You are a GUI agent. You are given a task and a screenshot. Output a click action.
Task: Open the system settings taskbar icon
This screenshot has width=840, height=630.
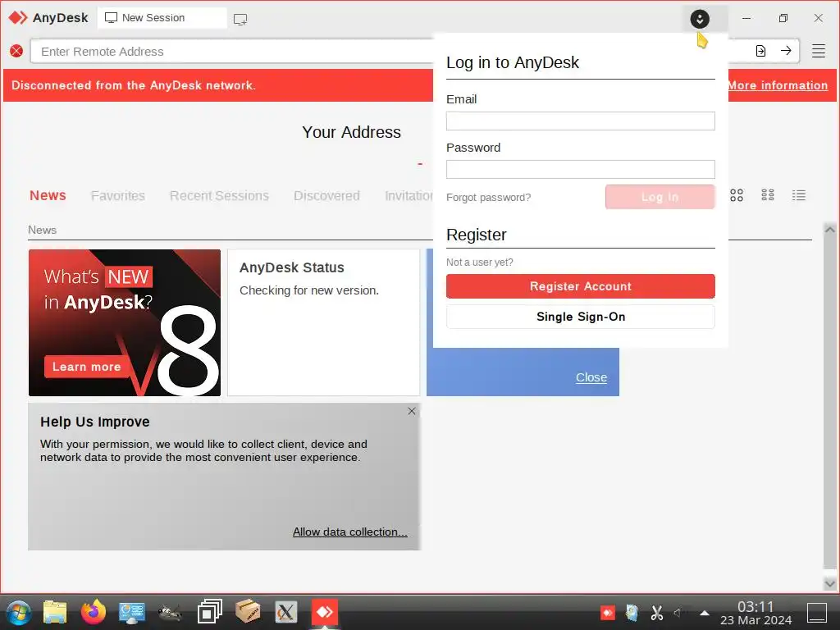coord(132,612)
